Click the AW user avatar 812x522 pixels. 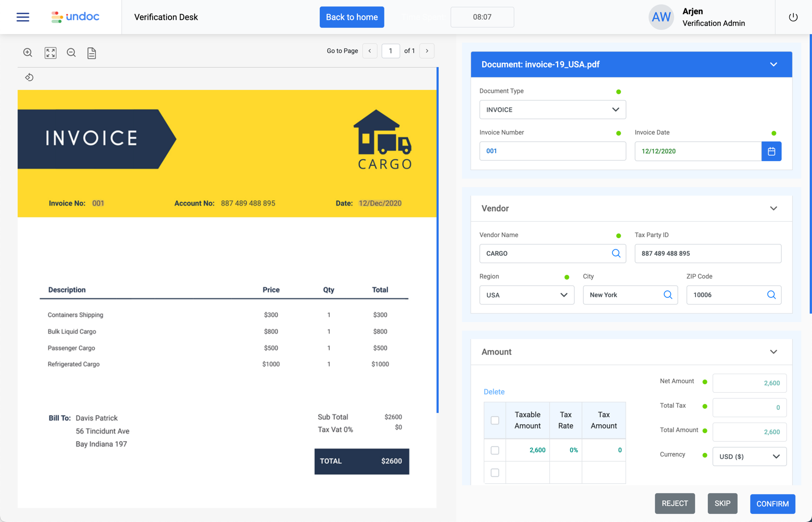(661, 17)
